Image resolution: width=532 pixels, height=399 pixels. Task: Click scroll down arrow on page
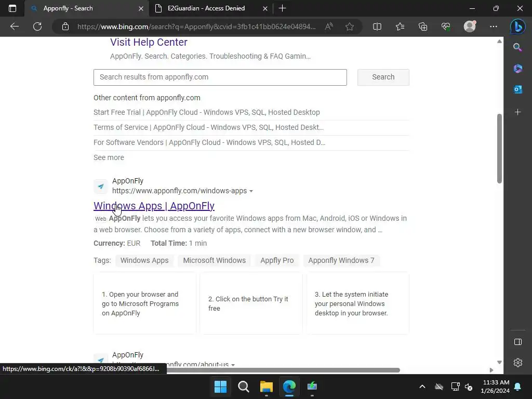tap(499, 362)
